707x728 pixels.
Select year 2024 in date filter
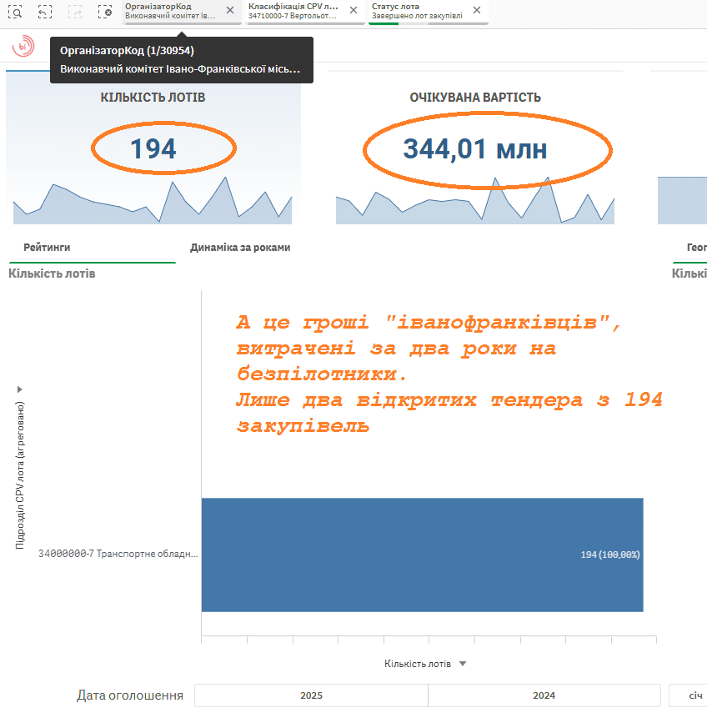coord(544,695)
